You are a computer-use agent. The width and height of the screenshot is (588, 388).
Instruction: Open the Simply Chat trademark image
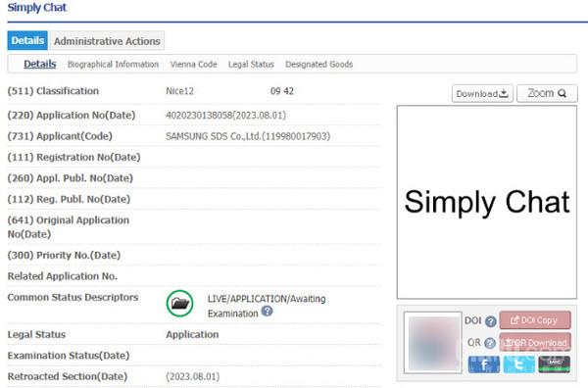click(x=487, y=202)
